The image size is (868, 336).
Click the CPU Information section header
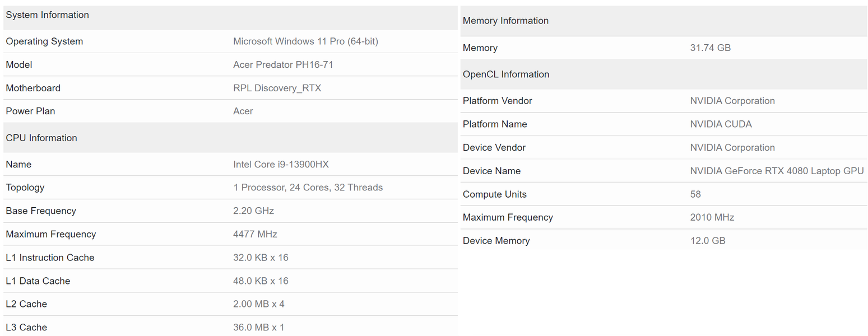(41, 138)
